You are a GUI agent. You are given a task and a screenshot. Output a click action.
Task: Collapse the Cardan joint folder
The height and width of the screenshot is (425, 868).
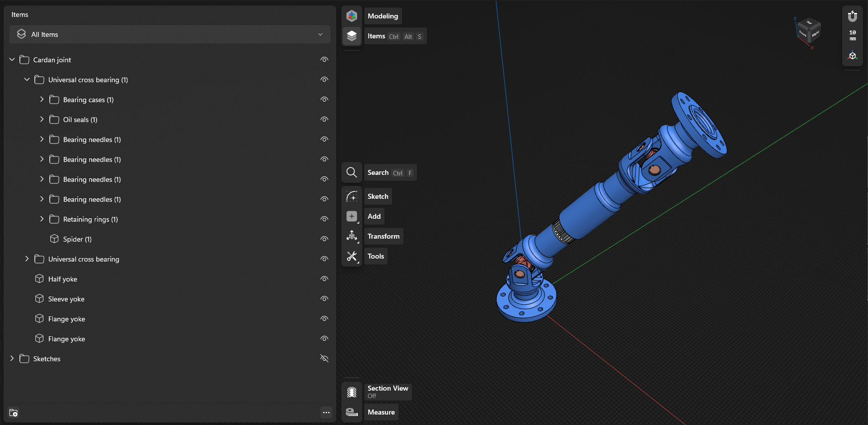12,59
